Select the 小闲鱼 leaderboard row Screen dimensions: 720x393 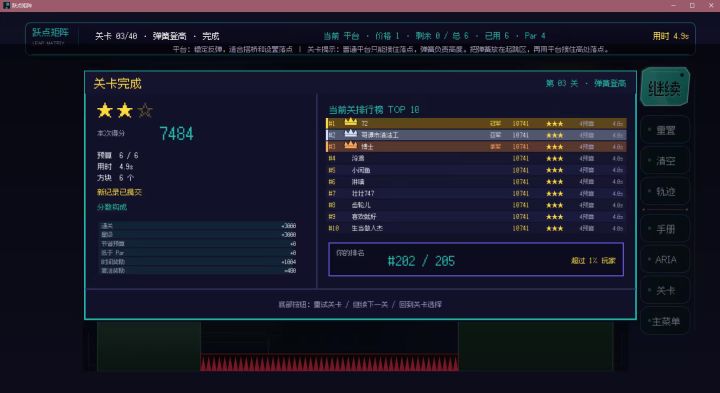(x=476, y=170)
